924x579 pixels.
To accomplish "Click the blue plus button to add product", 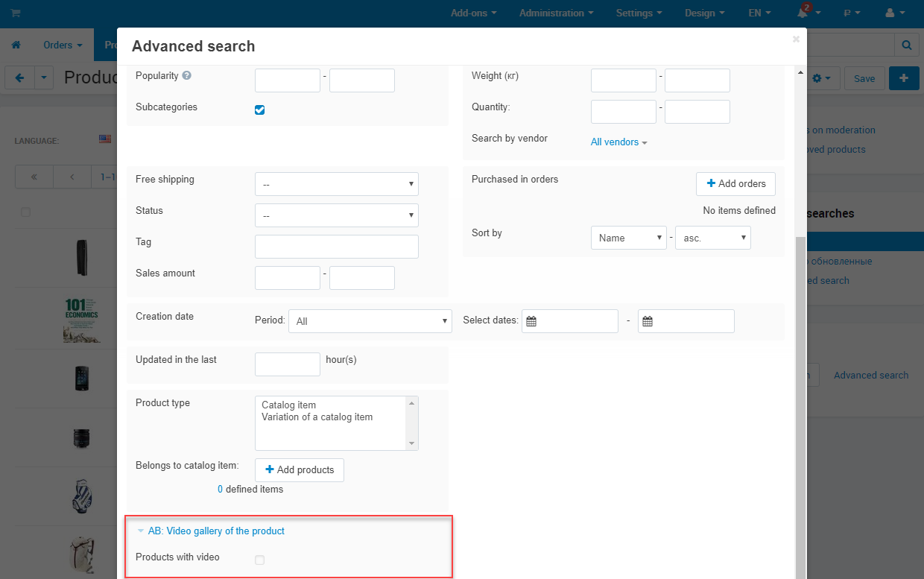I will (904, 77).
